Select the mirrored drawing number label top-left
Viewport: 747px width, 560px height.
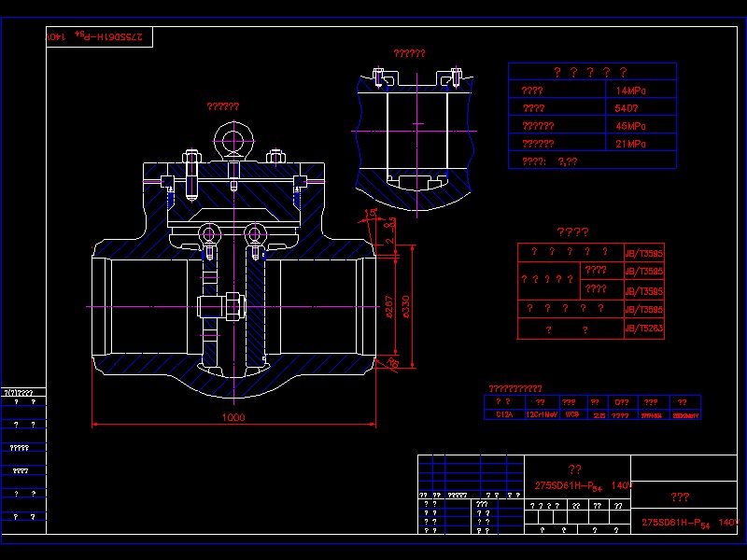[98, 35]
